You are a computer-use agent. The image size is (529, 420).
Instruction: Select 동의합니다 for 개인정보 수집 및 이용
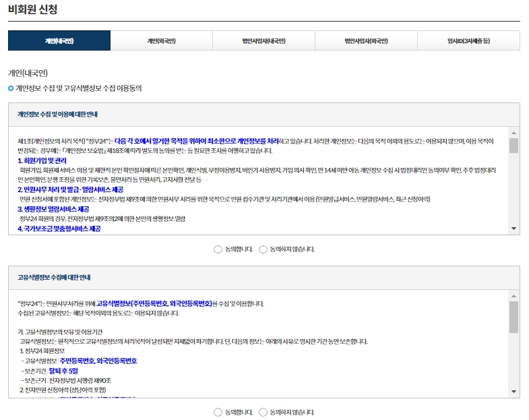point(218,249)
